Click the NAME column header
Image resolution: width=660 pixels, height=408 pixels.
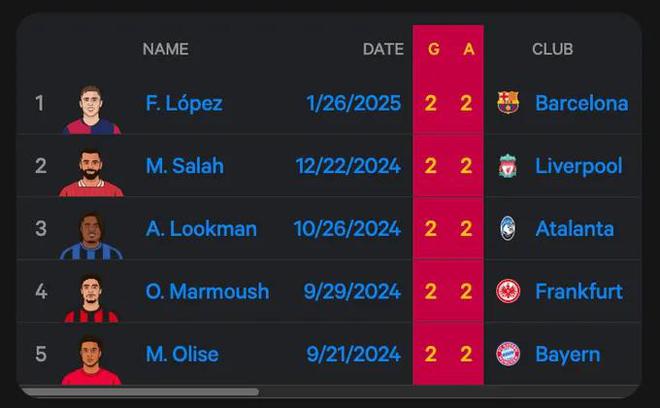pyautogui.click(x=165, y=49)
